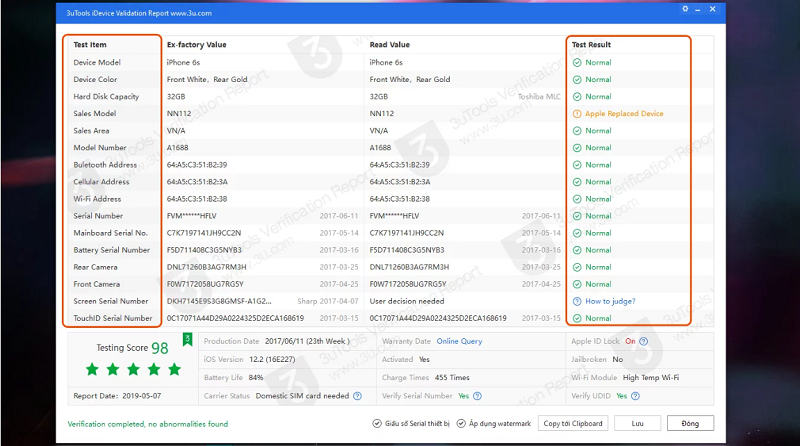The image size is (800, 446).
Task: Click the Testing Score value 98
Action: click(x=160, y=348)
